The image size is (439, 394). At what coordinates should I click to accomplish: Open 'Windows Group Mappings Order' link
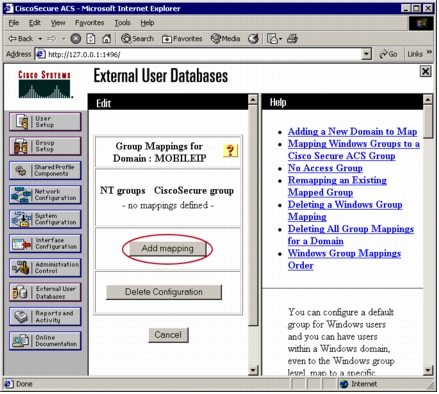point(344,259)
